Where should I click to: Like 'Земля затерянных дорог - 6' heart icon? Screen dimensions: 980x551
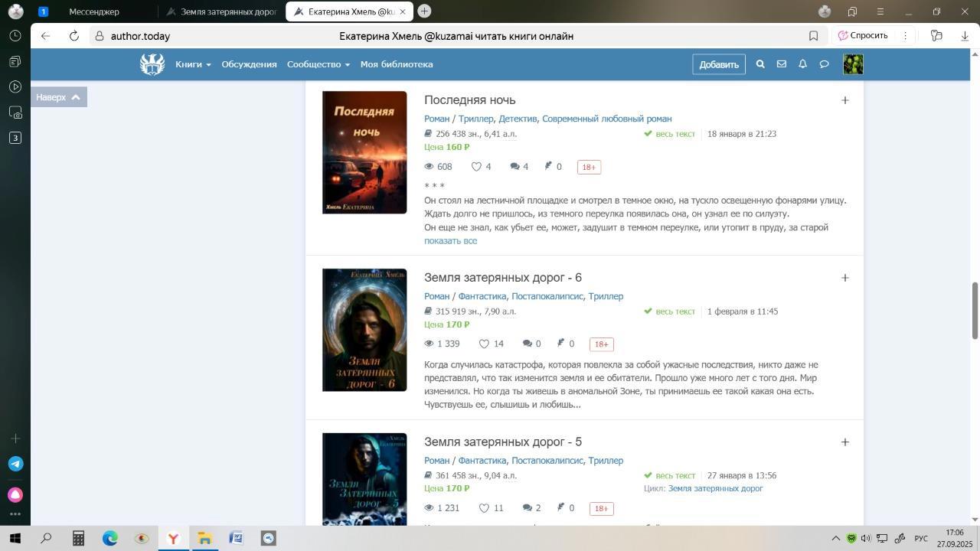click(484, 344)
